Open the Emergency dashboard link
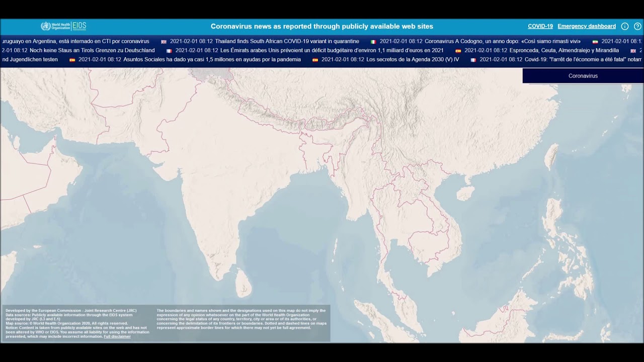The image size is (644, 362). pos(586,26)
